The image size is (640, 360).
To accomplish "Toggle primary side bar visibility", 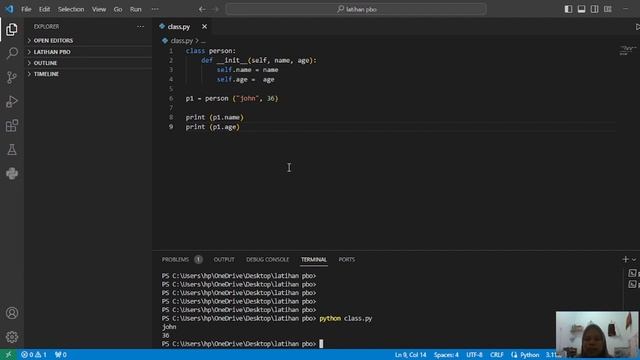I will click(568, 9).
